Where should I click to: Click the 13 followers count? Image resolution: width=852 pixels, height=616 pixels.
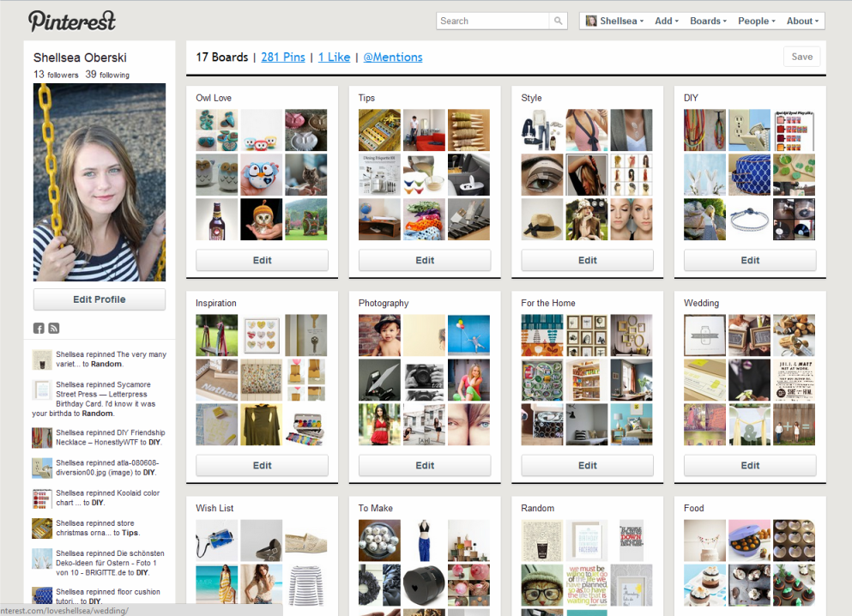(56, 75)
